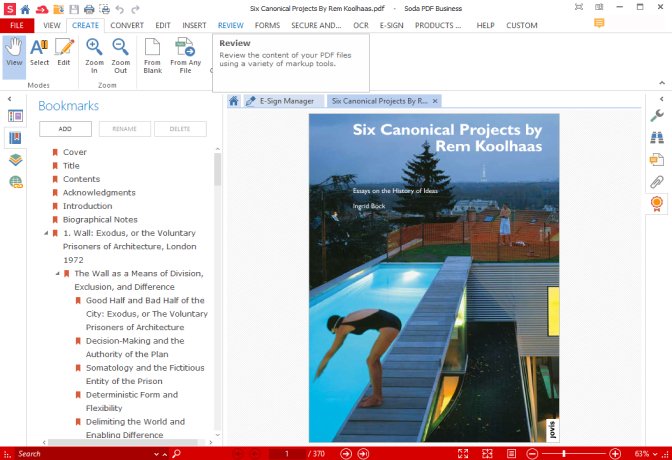Open the OCR ribbon tab
The image size is (672, 460).
click(x=361, y=25)
